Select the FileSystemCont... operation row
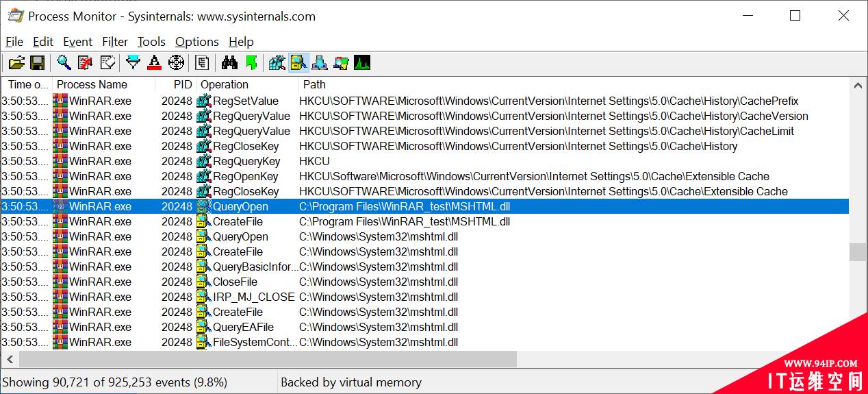 [x=424, y=342]
